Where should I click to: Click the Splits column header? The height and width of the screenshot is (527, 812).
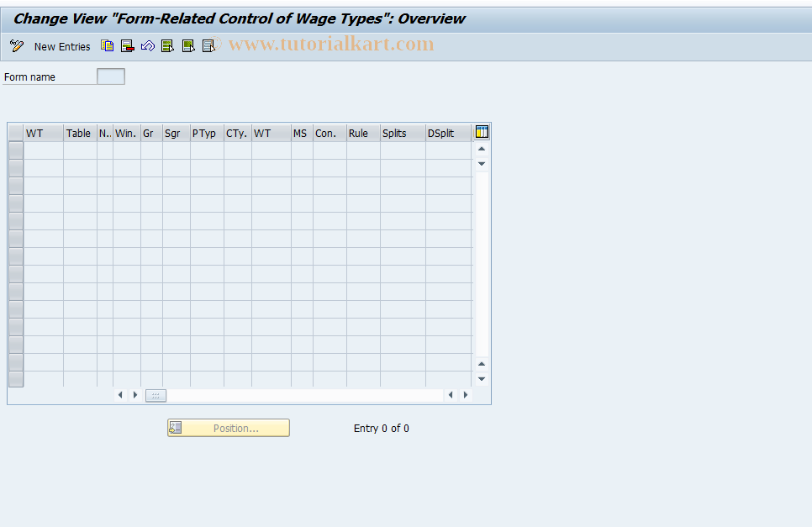403,133
